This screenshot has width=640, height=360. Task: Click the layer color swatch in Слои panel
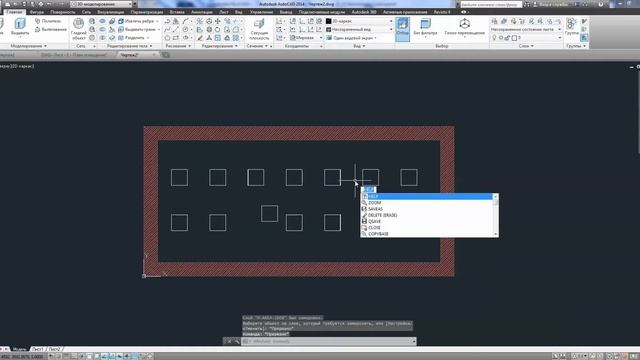(514, 38)
